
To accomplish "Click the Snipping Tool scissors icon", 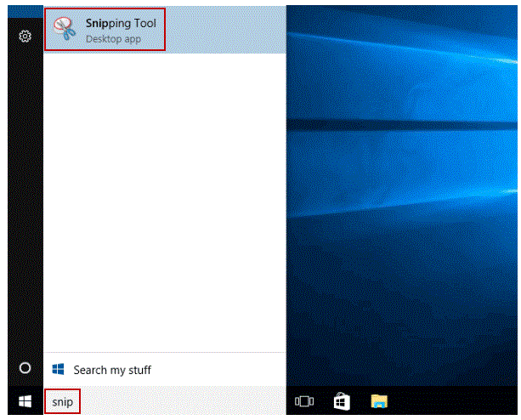I will pos(65,29).
